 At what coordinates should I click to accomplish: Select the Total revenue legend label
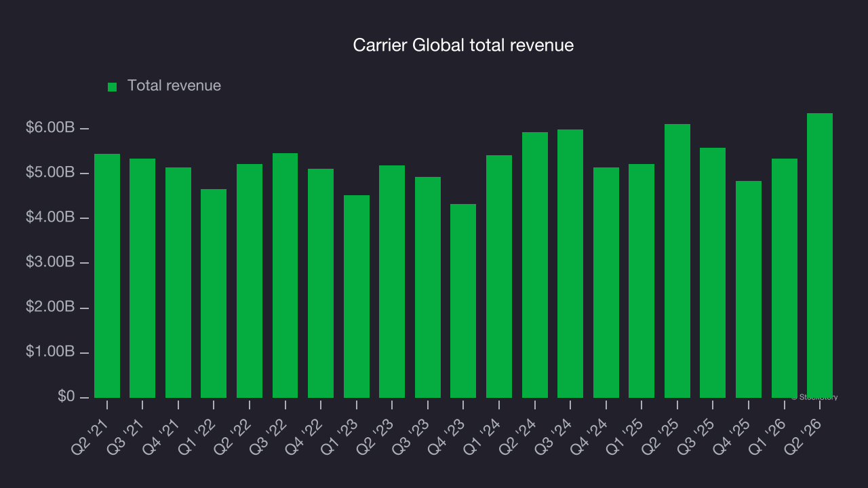coord(174,86)
